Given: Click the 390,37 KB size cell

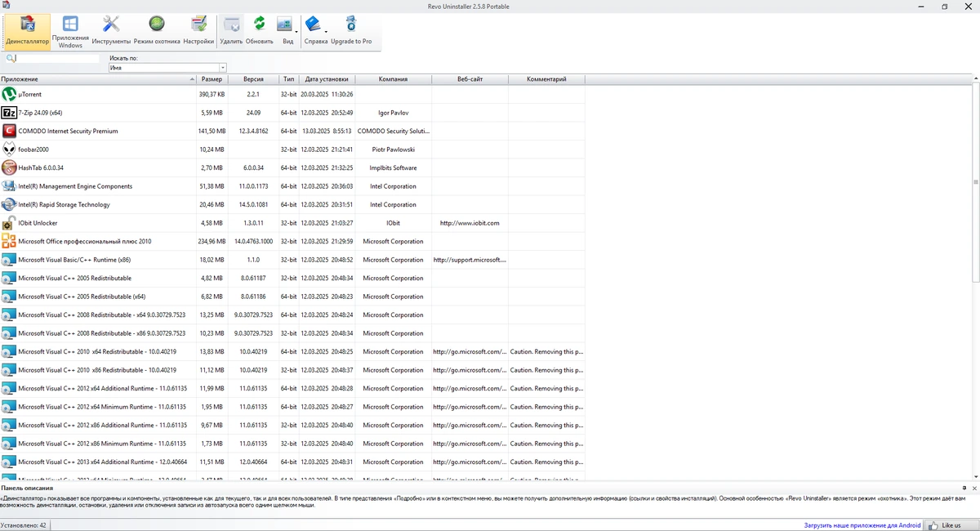Looking at the screenshot, I should coord(212,95).
